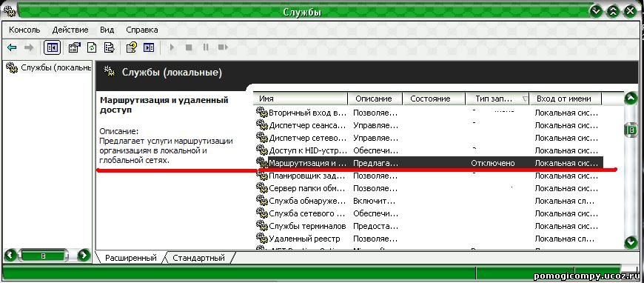Open the Справка menu

pyautogui.click(x=142, y=30)
